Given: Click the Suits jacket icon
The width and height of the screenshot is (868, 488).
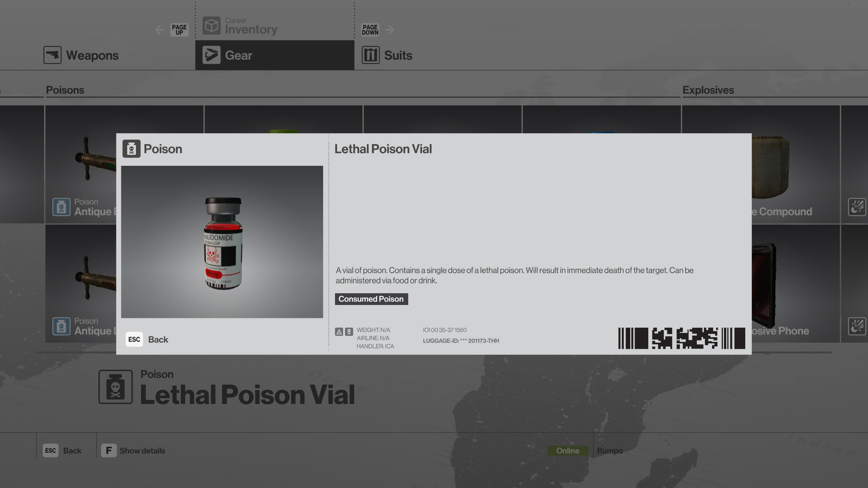Looking at the screenshot, I should [x=371, y=55].
